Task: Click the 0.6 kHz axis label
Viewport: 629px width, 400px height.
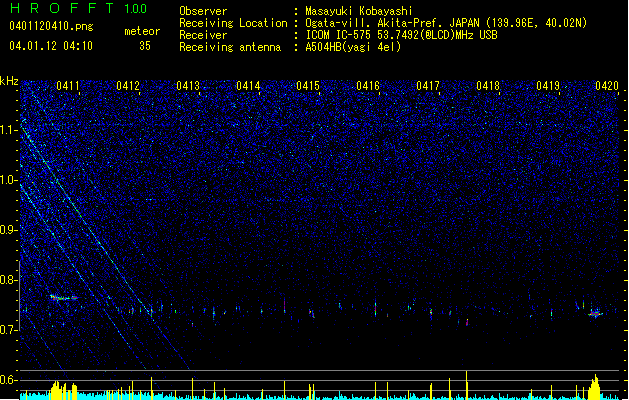Action: [x=9, y=380]
